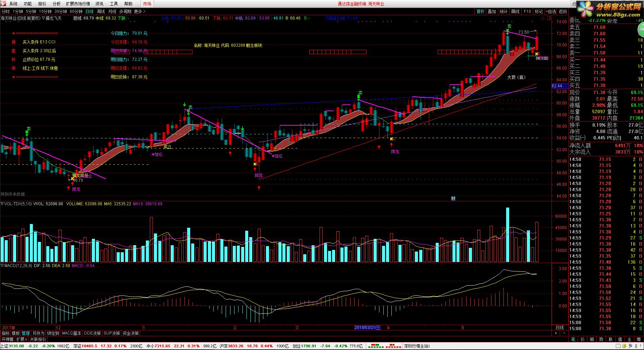Select the 15分钟 period
Image resolution: width=644 pixels, height=350 pixels.
pos(45,11)
